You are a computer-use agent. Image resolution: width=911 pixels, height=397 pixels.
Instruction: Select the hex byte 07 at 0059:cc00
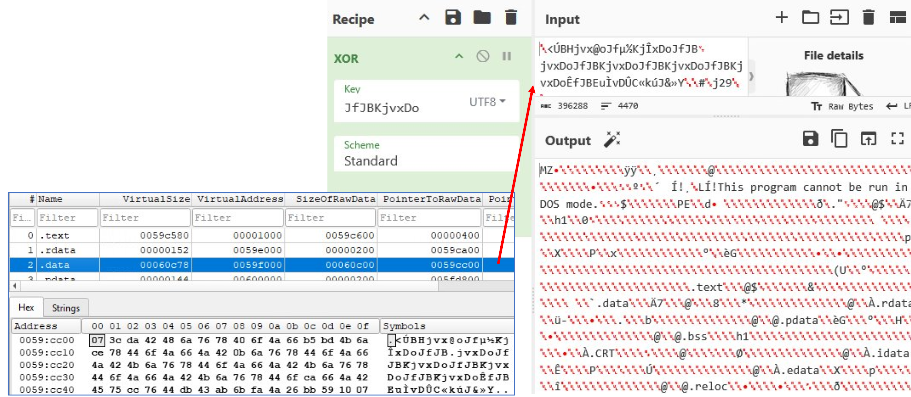(97, 340)
